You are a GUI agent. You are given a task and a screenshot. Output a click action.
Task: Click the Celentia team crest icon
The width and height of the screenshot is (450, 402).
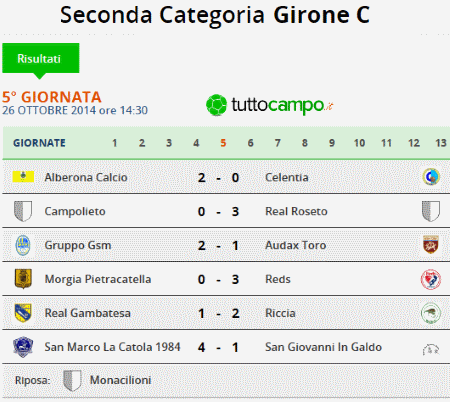(x=431, y=177)
